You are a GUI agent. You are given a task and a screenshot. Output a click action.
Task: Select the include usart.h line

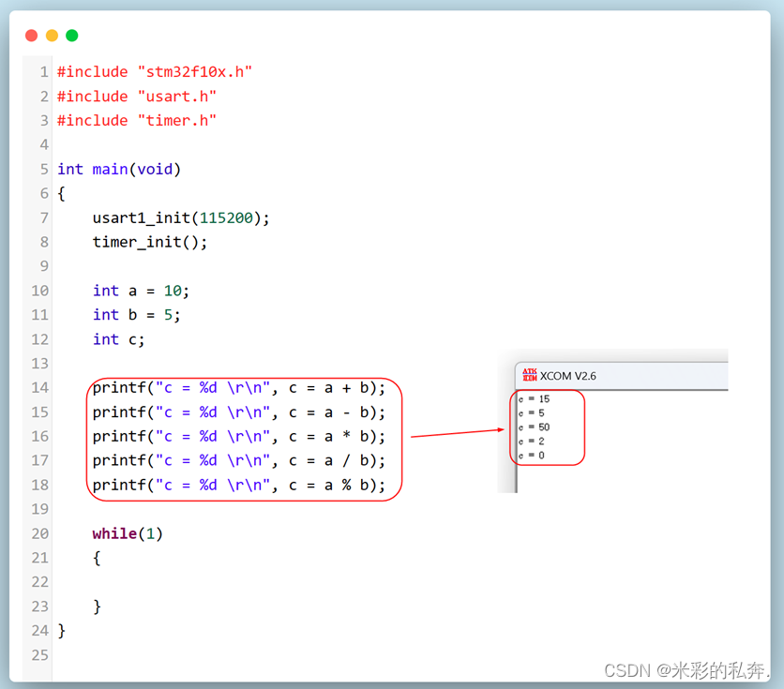click(x=137, y=96)
